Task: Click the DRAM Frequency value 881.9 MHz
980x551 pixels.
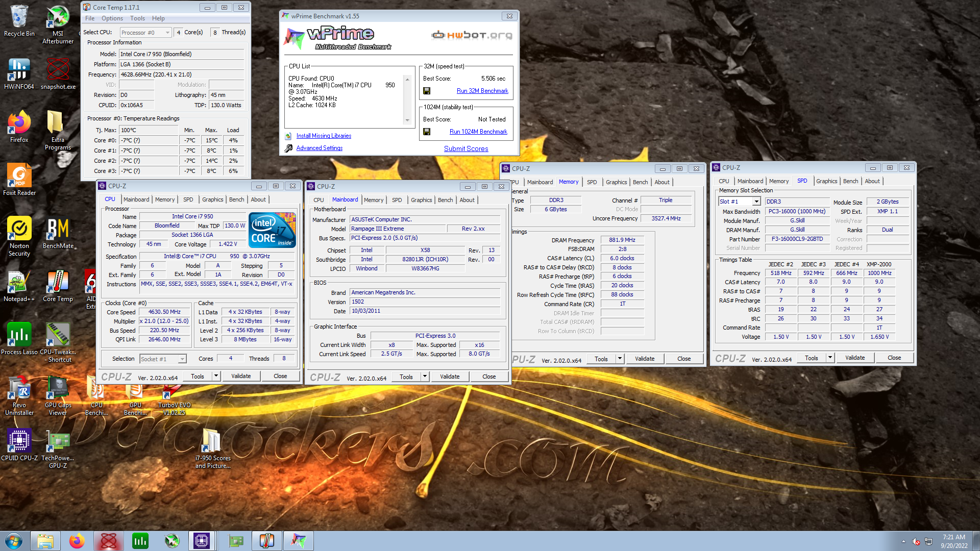Action: click(622, 240)
